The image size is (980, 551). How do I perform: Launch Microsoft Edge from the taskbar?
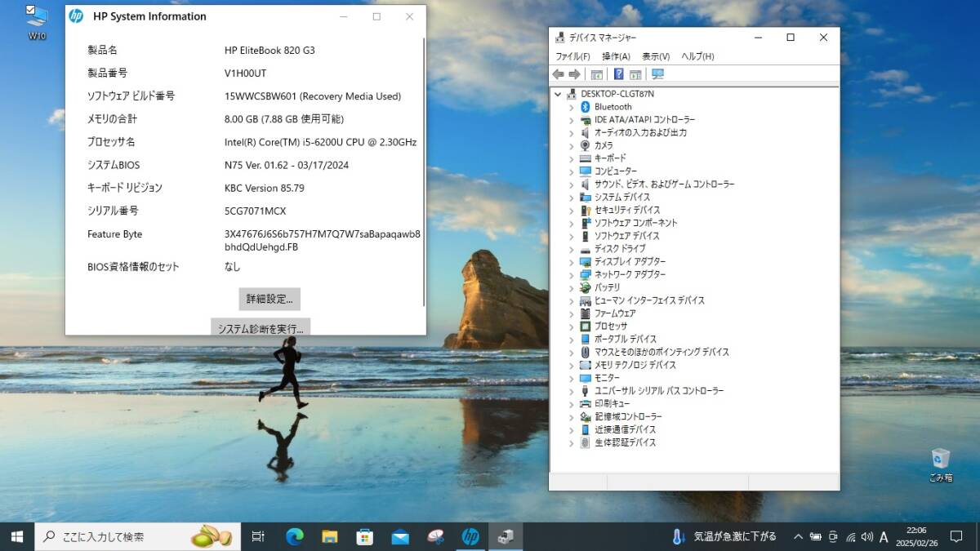click(x=295, y=536)
